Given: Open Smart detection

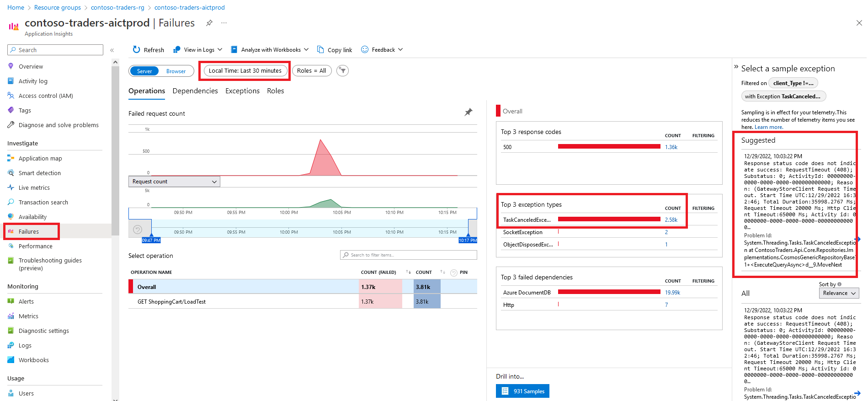Looking at the screenshot, I should pyautogui.click(x=40, y=173).
